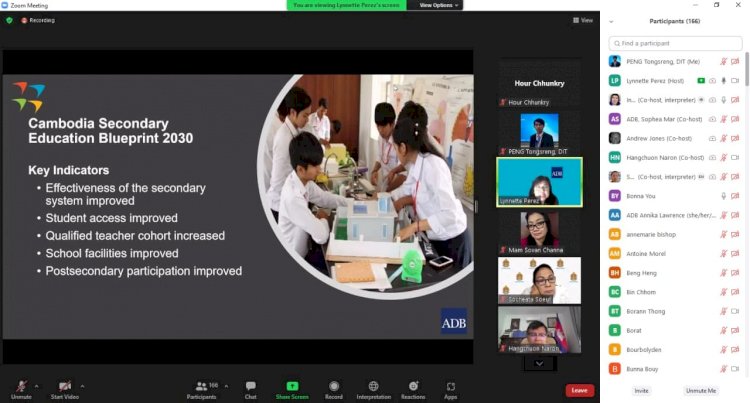Select PENG Tongsreng video thumbnail
The height and width of the screenshot is (403, 750).
pyautogui.click(x=539, y=132)
